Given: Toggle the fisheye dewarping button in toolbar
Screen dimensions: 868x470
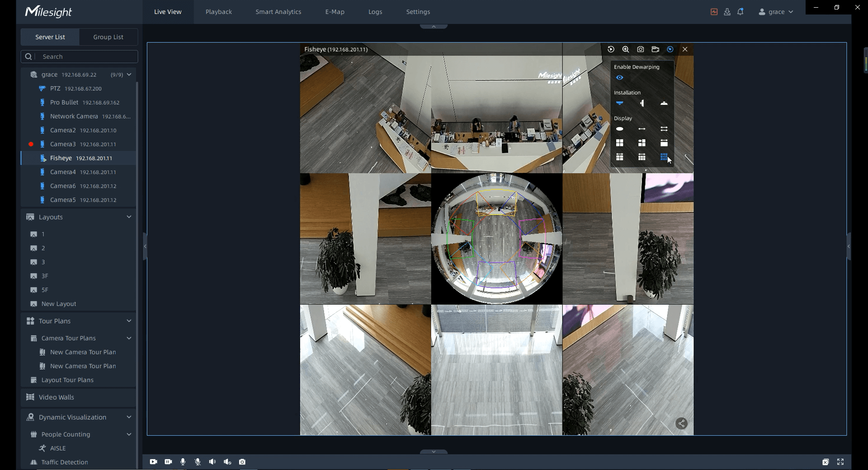Looking at the screenshot, I should (670, 49).
